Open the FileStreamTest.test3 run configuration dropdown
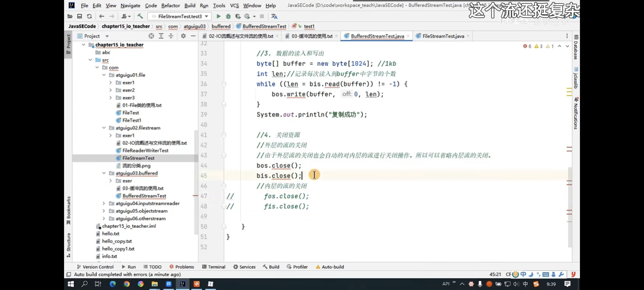The image size is (644, 290). (x=180, y=16)
